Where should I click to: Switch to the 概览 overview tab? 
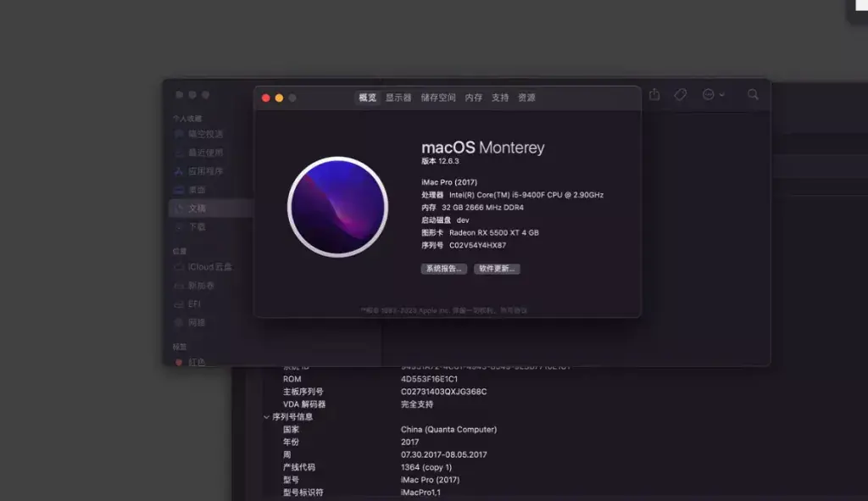tap(367, 97)
